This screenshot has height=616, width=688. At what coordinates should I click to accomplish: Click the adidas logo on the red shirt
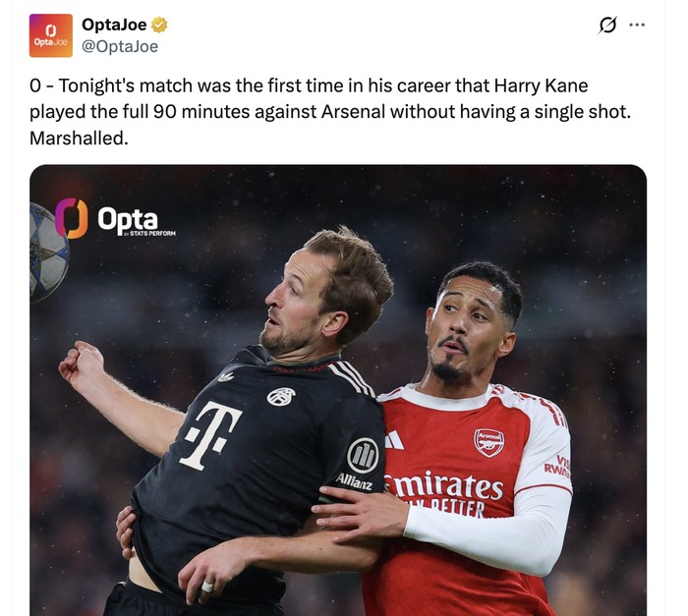(394, 440)
